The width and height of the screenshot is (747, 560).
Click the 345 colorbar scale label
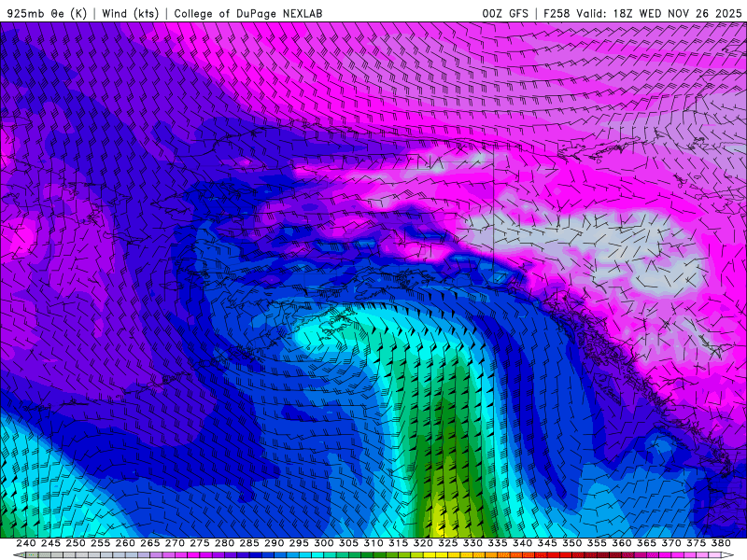[x=547, y=543]
